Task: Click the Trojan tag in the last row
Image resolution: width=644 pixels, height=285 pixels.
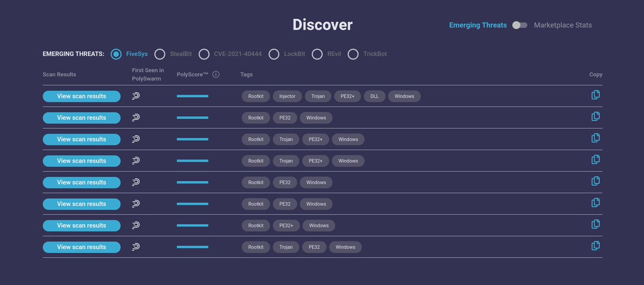Action: pos(286,247)
